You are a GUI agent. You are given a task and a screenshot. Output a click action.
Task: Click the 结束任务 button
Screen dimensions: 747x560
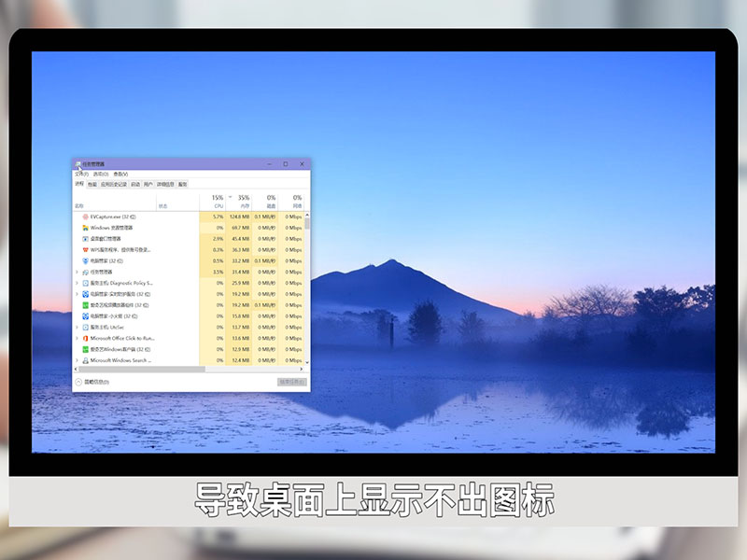tap(291, 382)
